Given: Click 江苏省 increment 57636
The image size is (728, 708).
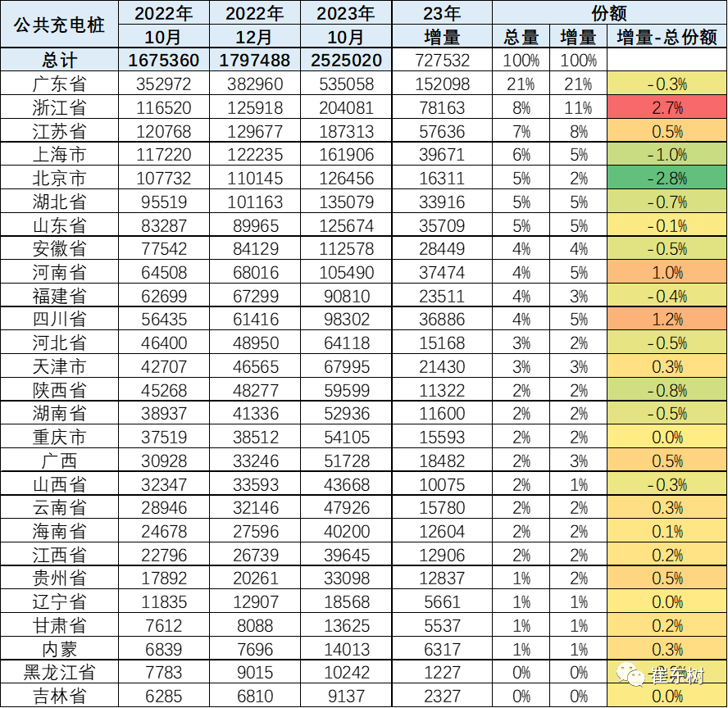Looking at the screenshot, I should click(442, 131).
